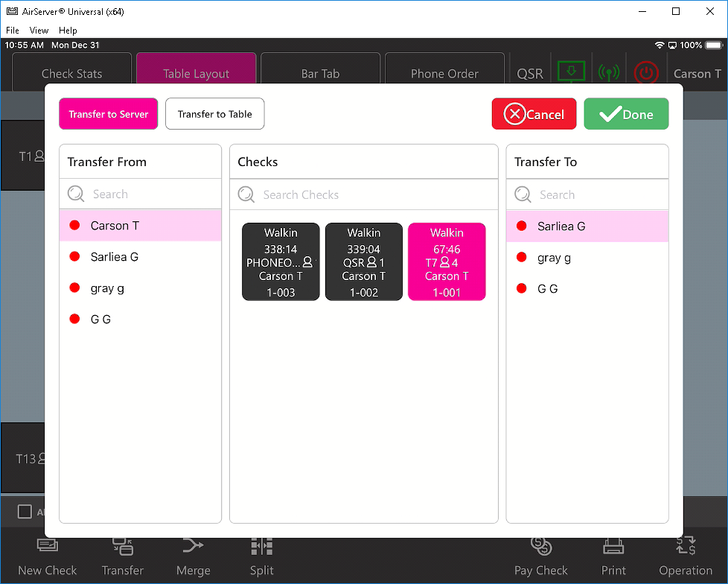The height and width of the screenshot is (584, 728).
Task: Select Walkin check 1-003
Action: (x=281, y=262)
